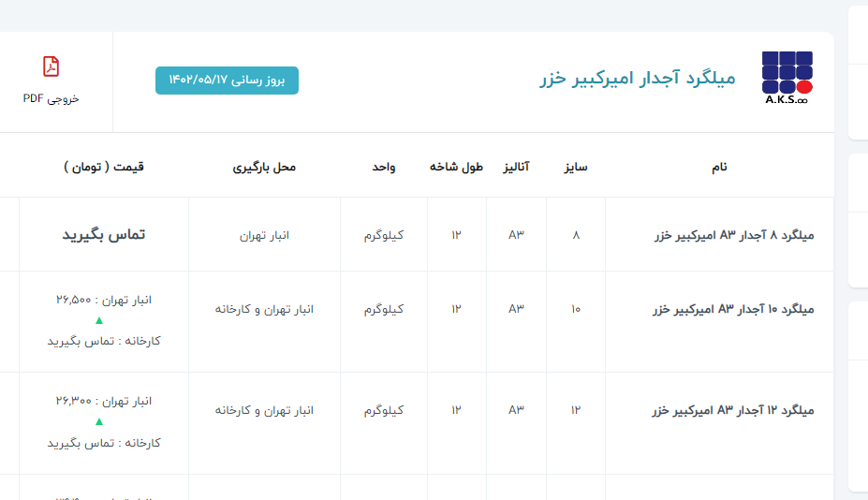Click the محل بارگیری column header

264,167
